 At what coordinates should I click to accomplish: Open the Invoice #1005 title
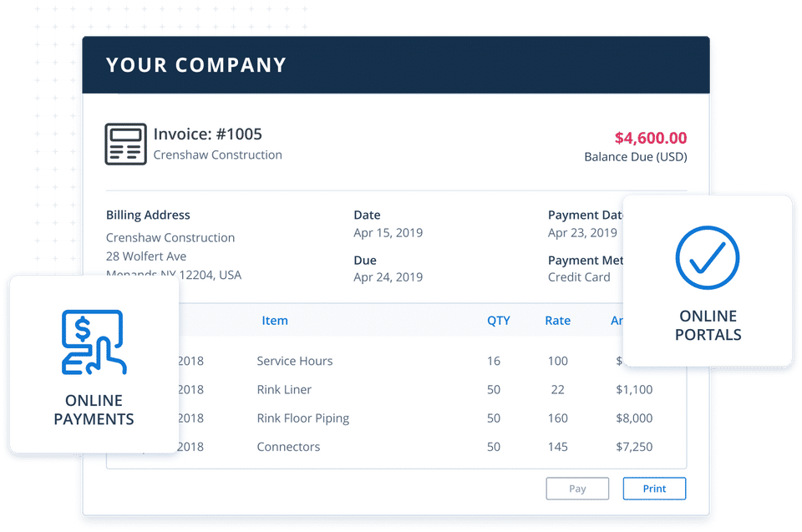207,134
